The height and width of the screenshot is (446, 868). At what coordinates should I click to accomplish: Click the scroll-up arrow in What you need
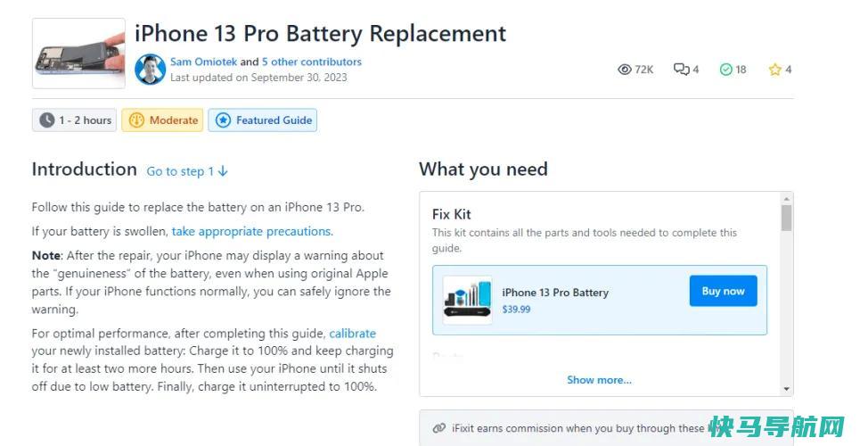pyautogui.click(x=787, y=198)
